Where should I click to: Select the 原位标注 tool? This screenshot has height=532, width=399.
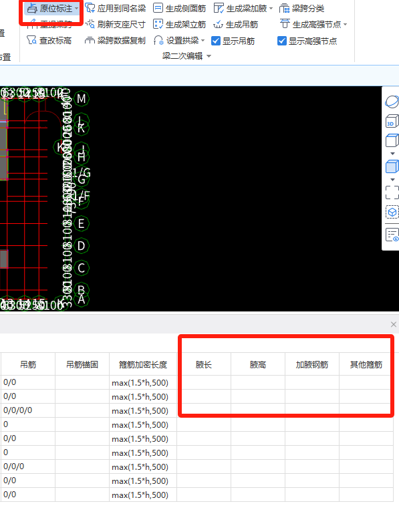coord(50,8)
